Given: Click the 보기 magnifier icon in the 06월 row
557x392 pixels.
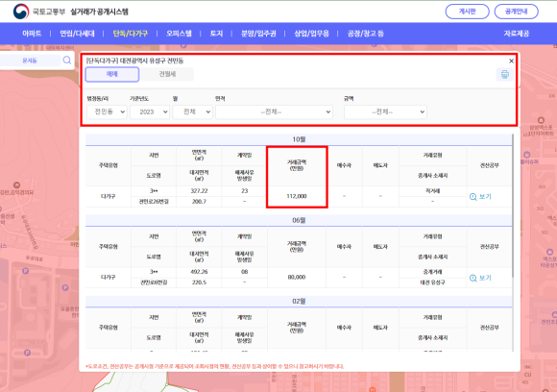Looking at the screenshot, I should [473, 278].
